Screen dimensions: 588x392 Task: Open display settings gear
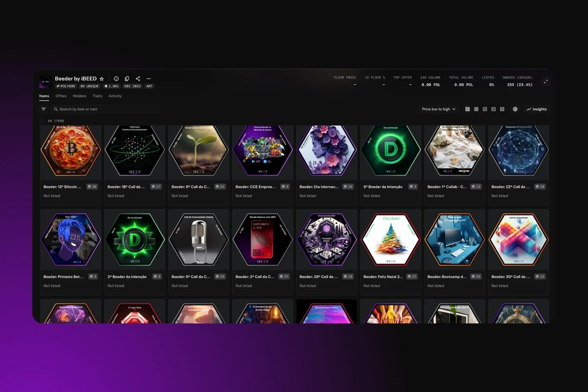[515, 109]
